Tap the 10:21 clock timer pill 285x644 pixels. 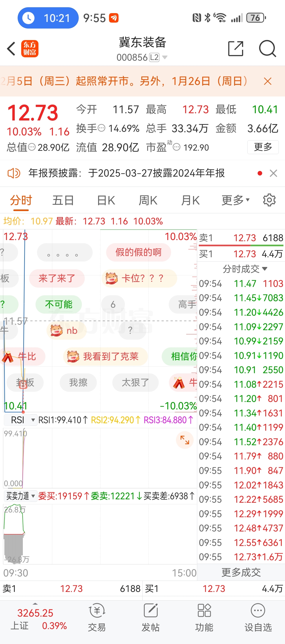(x=48, y=18)
